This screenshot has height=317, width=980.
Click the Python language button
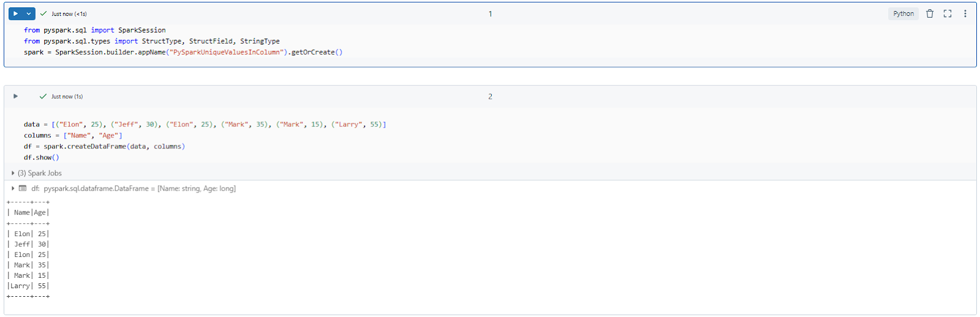coord(903,13)
